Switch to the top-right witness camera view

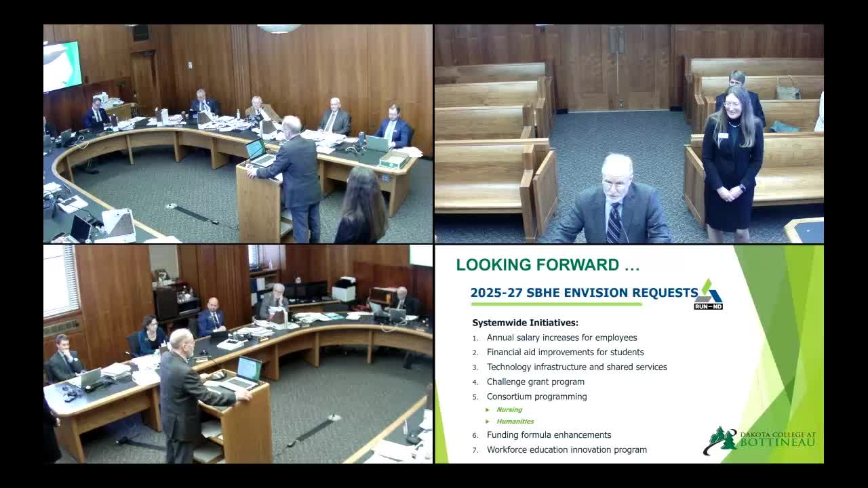629,133
